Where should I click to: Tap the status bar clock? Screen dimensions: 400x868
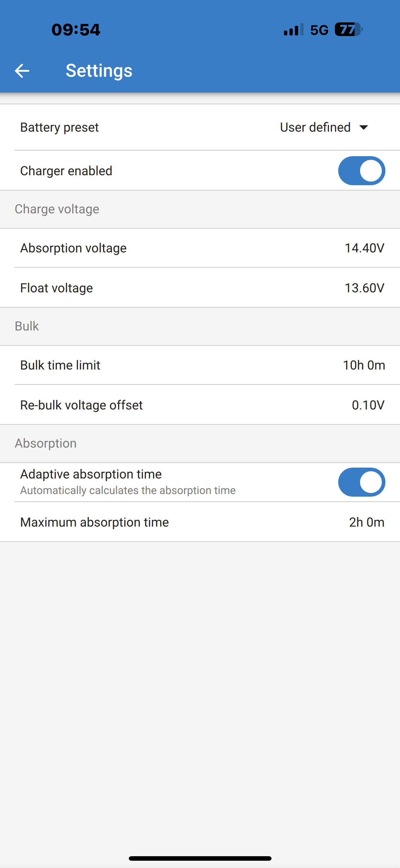pyautogui.click(x=76, y=30)
